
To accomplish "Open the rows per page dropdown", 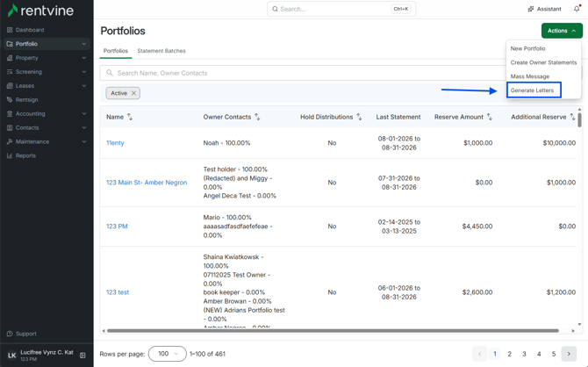I will (168, 354).
